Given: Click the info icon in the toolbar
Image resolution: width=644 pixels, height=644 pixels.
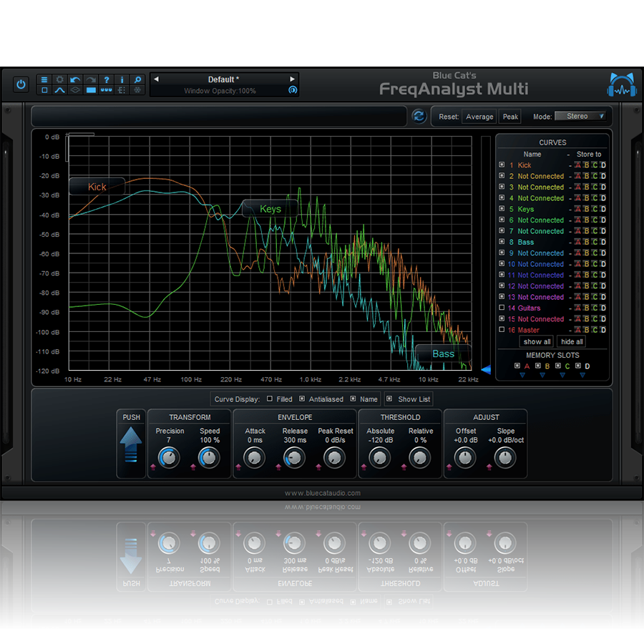Looking at the screenshot, I should [x=122, y=80].
